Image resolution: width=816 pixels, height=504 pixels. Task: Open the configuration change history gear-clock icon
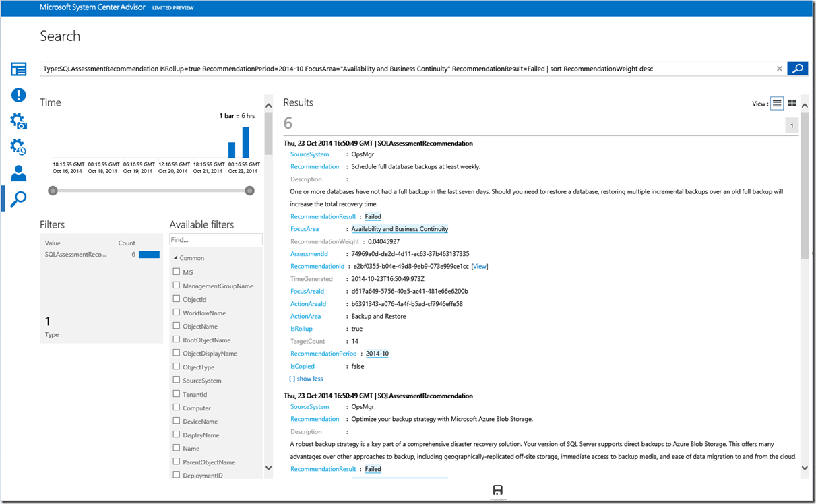click(x=18, y=147)
